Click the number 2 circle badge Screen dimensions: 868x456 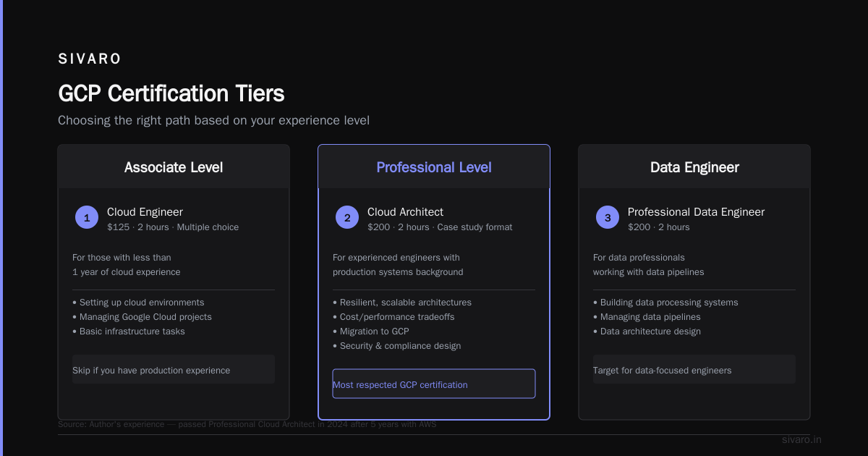coord(347,217)
